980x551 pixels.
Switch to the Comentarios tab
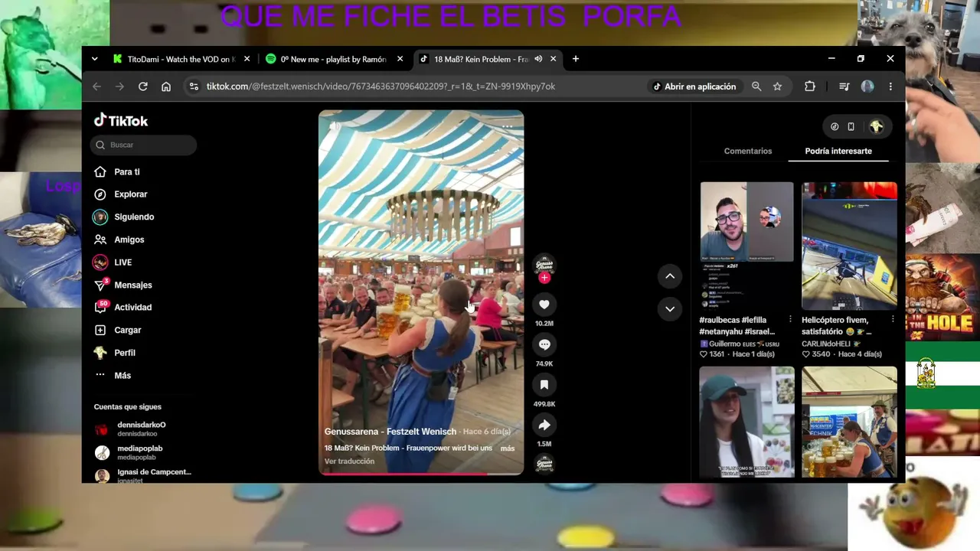748,152
